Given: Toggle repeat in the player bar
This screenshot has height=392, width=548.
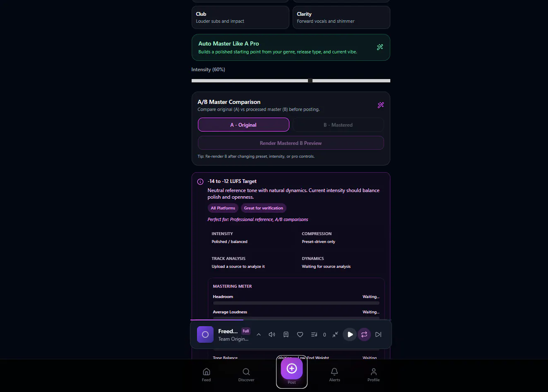Looking at the screenshot, I should click(364, 334).
